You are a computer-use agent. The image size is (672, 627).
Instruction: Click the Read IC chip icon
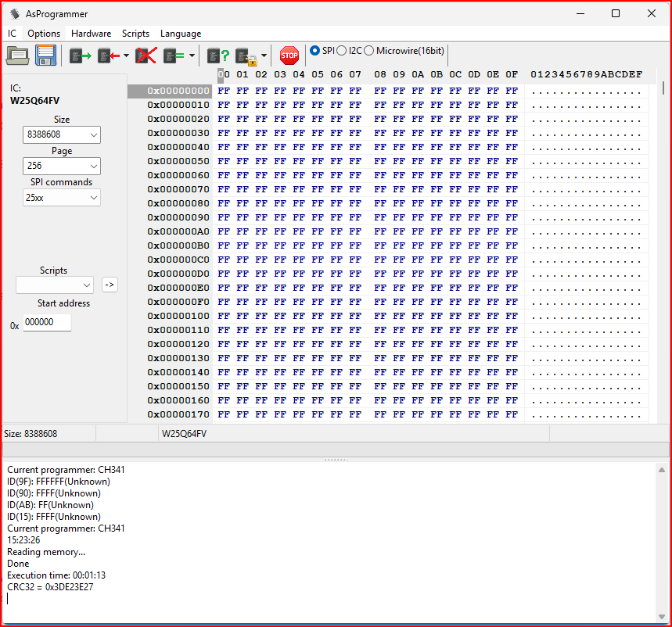pyautogui.click(x=80, y=56)
